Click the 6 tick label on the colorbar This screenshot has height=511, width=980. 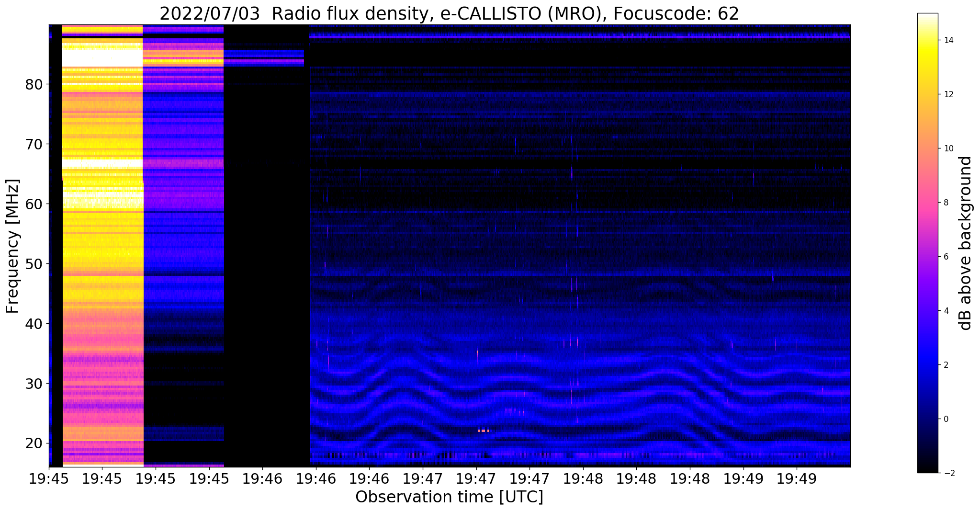[945, 257]
